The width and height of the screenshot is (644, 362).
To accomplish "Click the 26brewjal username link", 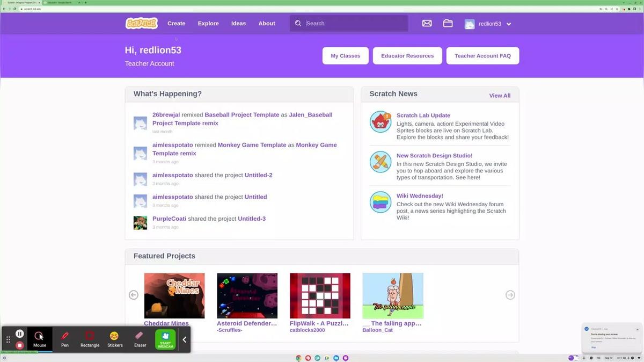I will click(x=166, y=115).
